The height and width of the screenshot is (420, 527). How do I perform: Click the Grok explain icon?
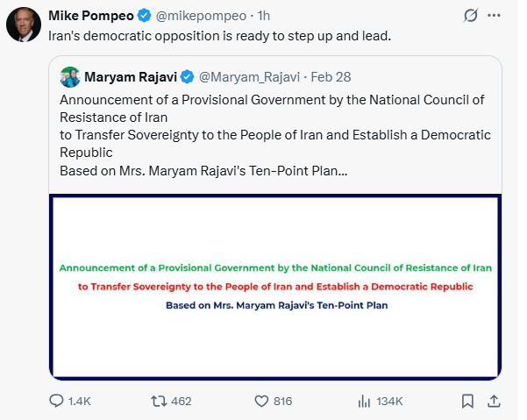(x=470, y=16)
